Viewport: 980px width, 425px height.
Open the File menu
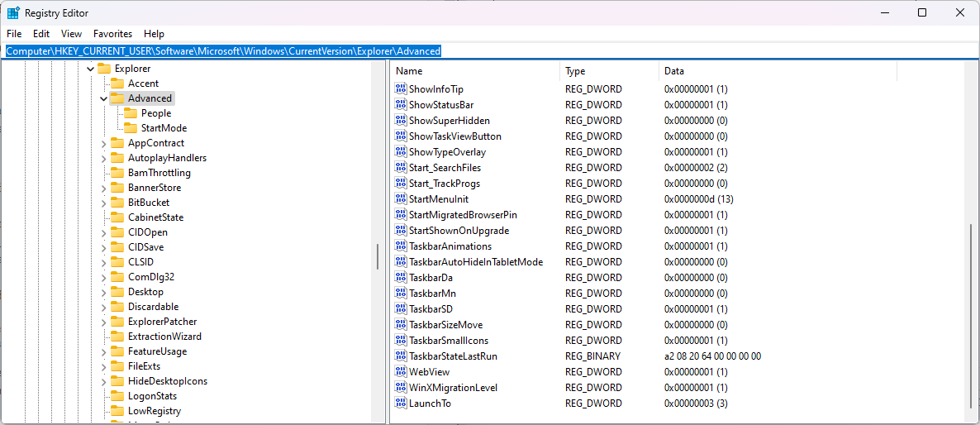point(14,34)
